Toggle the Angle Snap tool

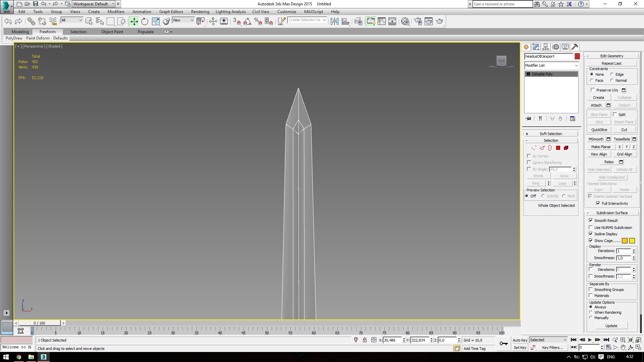click(x=248, y=21)
